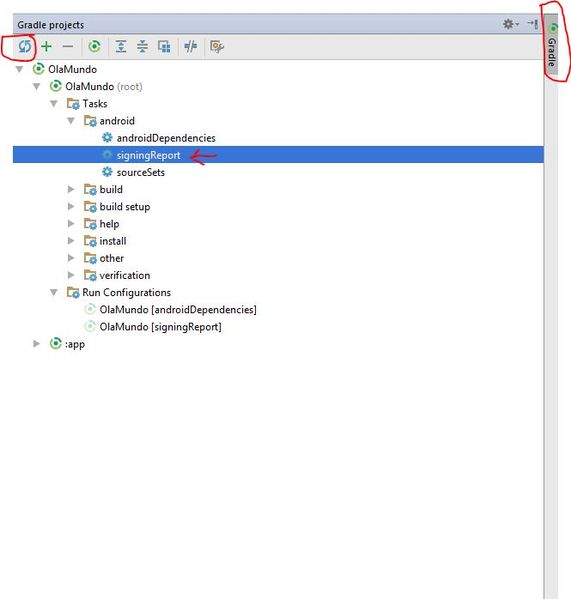Click folder icon of other node
The width and height of the screenshot is (571, 599).
click(90, 258)
